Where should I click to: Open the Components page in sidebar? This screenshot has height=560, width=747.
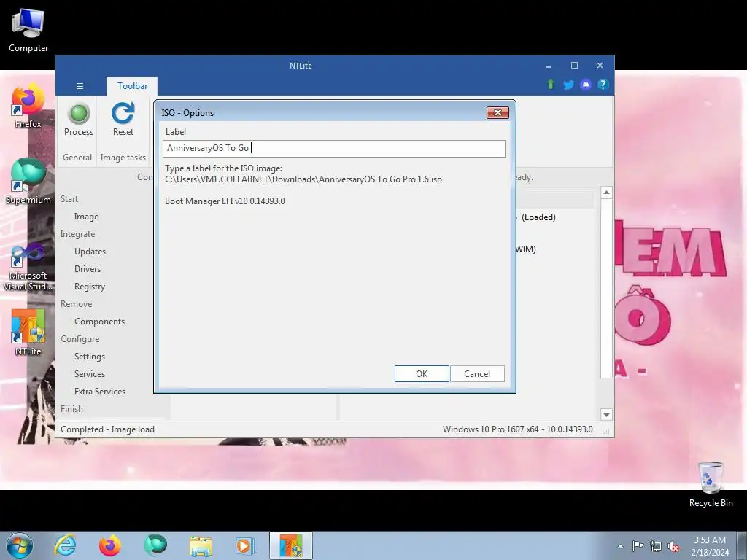click(99, 322)
